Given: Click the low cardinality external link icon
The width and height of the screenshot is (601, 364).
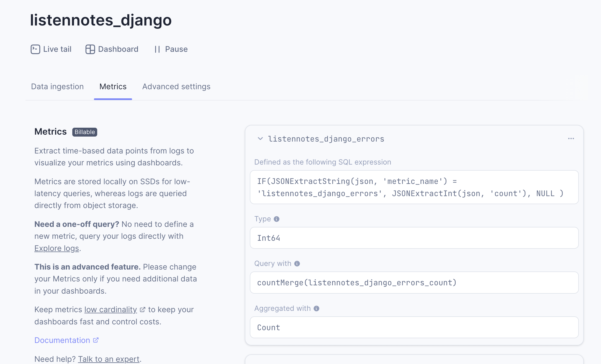Looking at the screenshot, I should pyautogui.click(x=143, y=310).
